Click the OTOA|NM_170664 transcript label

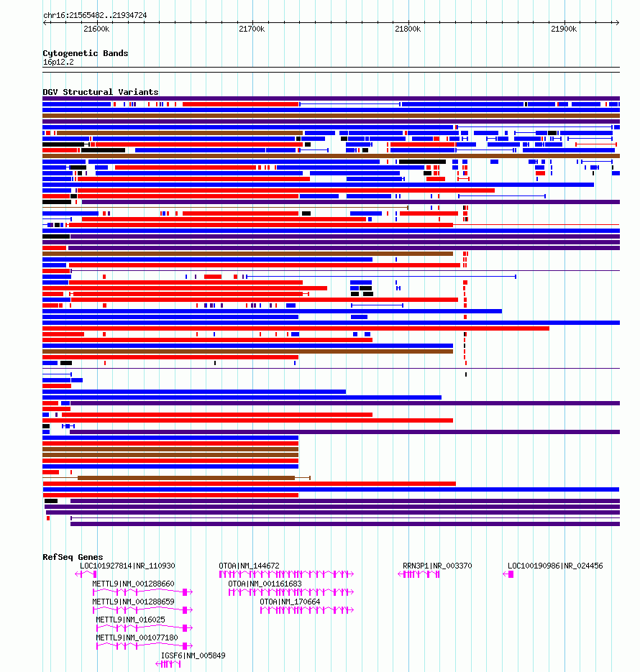tap(290, 602)
